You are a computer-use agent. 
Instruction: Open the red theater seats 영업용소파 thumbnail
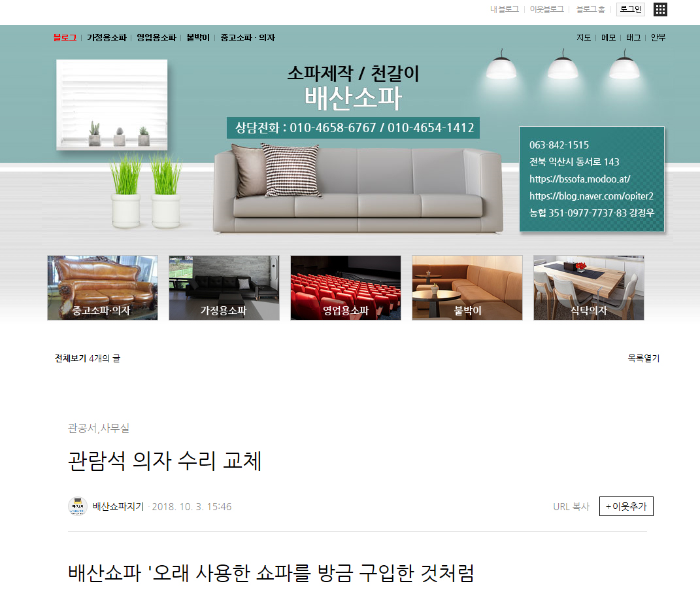click(345, 288)
